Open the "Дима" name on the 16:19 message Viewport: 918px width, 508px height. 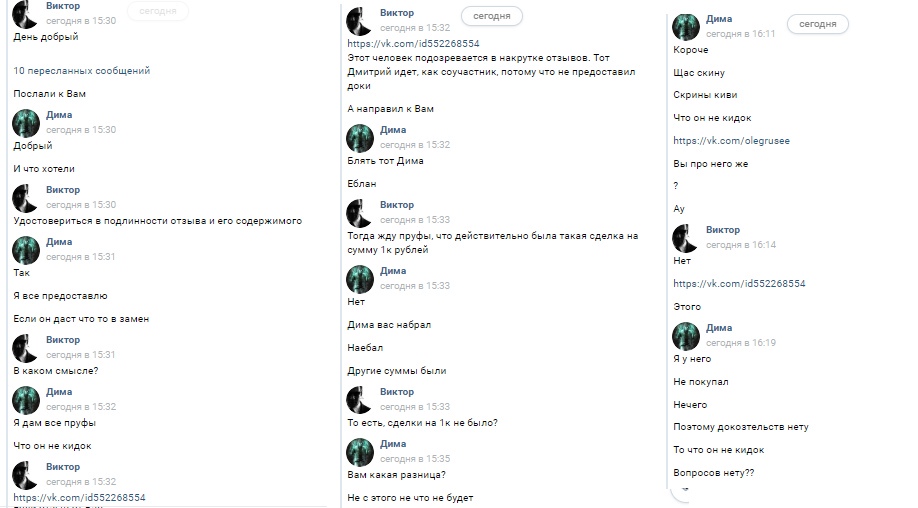(719, 328)
